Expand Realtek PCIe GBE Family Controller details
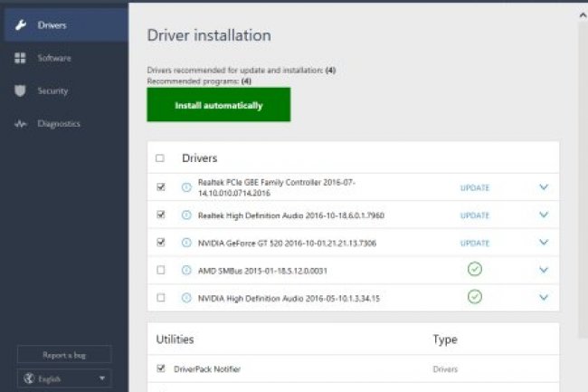The width and height of the screenshot is (588, 392). point(544,187)
